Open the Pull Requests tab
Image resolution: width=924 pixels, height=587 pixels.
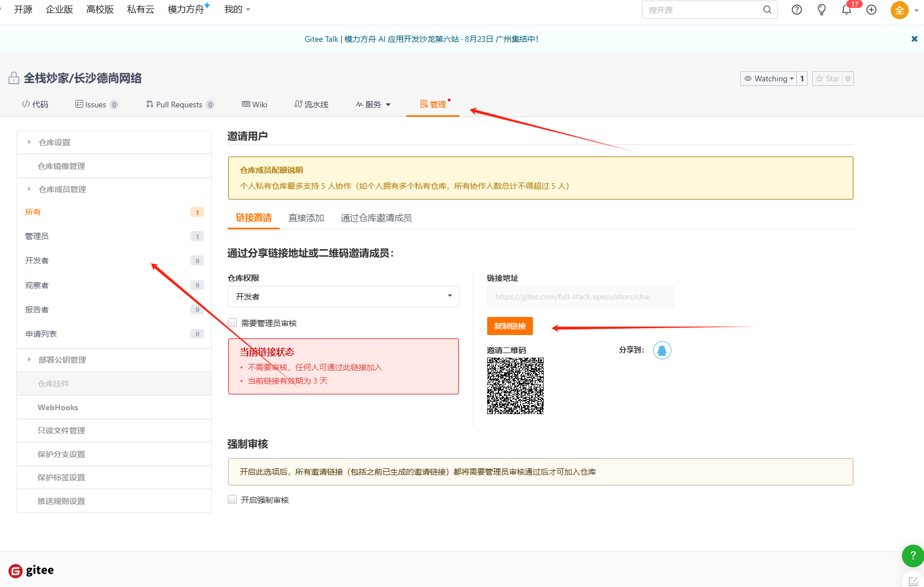(x=179, y=105)
